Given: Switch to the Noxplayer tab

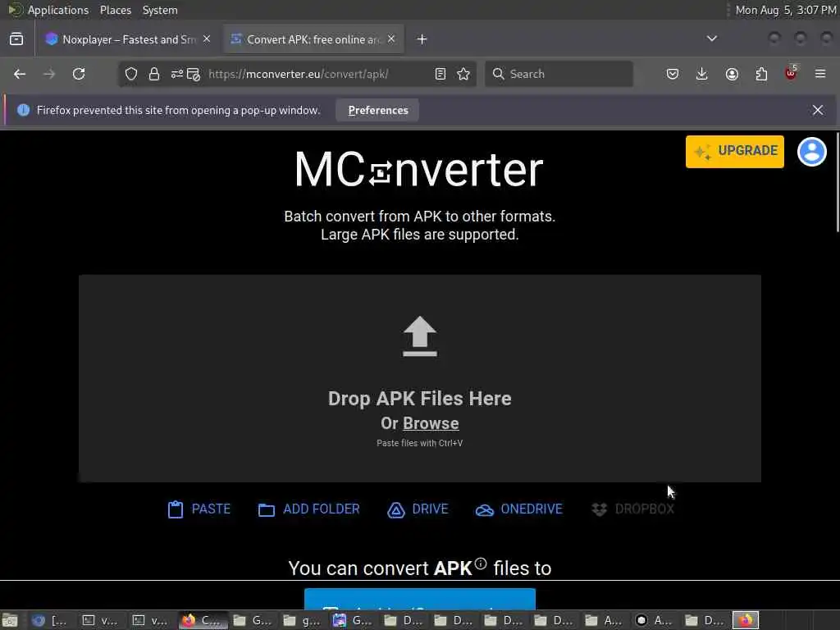Looking at the screenshot, I should click(129, 39).
